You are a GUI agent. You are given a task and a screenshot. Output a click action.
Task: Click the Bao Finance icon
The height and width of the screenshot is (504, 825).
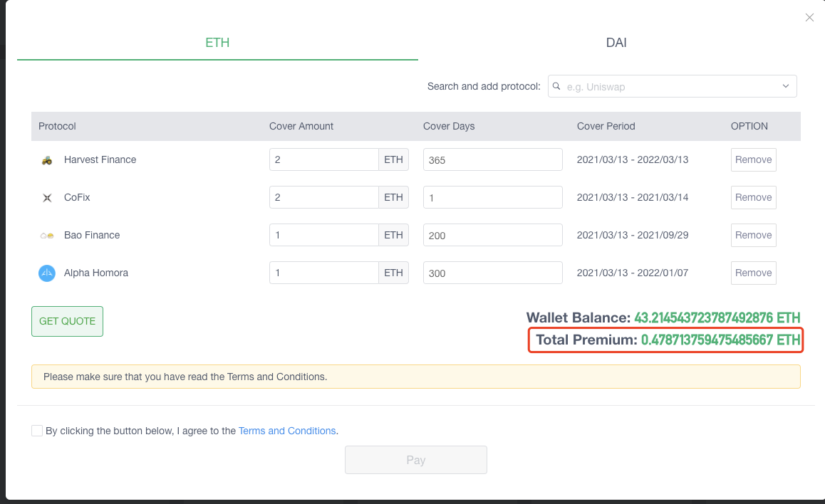[x=47, y=236]
